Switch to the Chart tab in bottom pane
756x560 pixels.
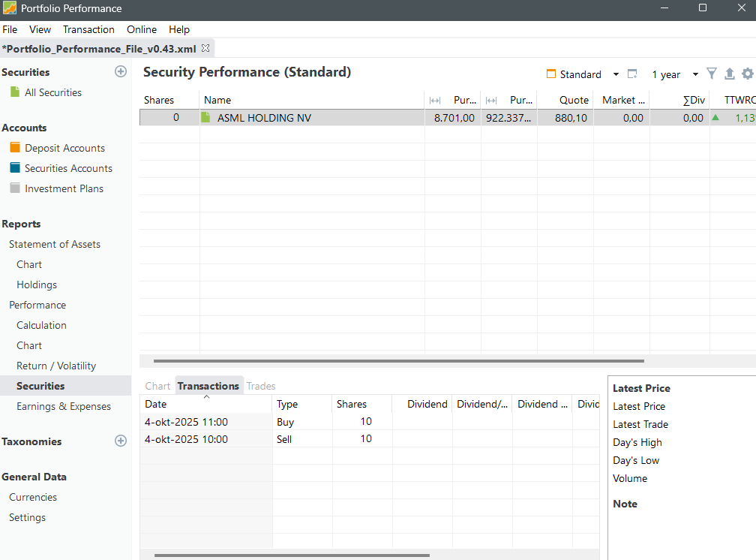(157, 386)
